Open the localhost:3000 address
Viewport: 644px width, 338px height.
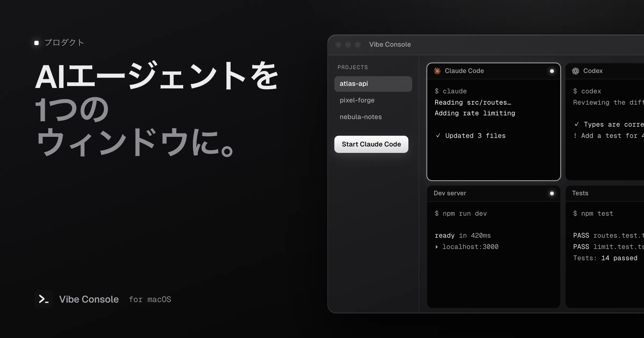pyautogui.click(x=470, y=247)
